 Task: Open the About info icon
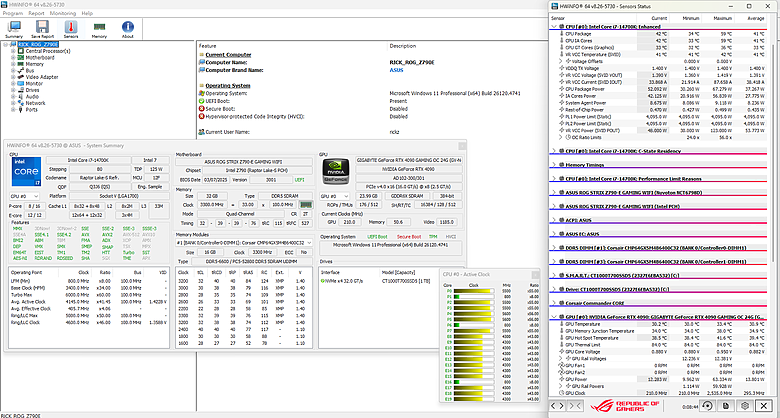pos(128,29)
